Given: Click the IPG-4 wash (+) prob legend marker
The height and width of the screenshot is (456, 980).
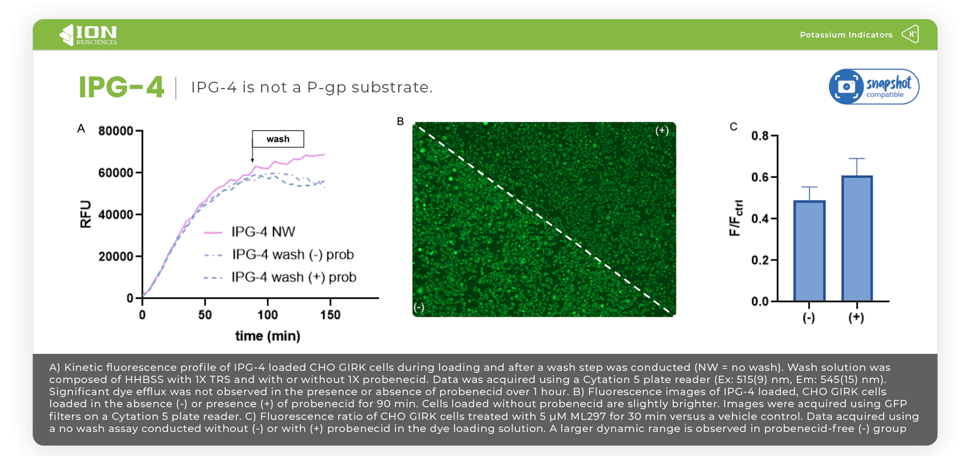Looking at the screenshot, I should (x=214, y=278).
